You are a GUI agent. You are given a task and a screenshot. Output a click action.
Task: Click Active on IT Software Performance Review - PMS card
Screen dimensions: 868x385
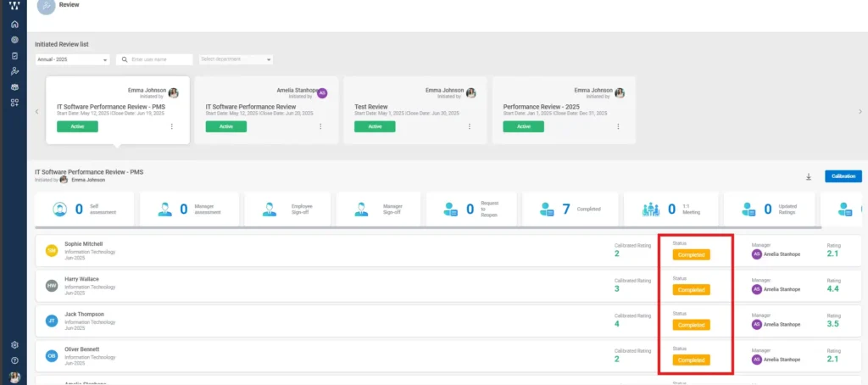pos(77,127)
